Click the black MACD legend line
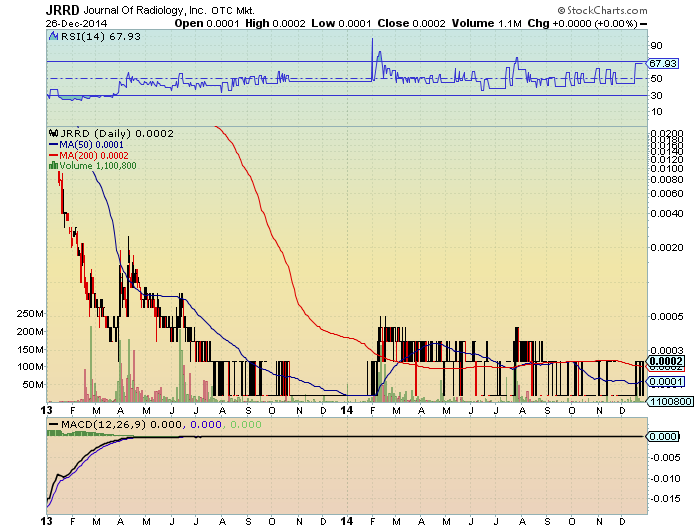The height and width of the screenshot is (530, 700). tap(54, 425)
